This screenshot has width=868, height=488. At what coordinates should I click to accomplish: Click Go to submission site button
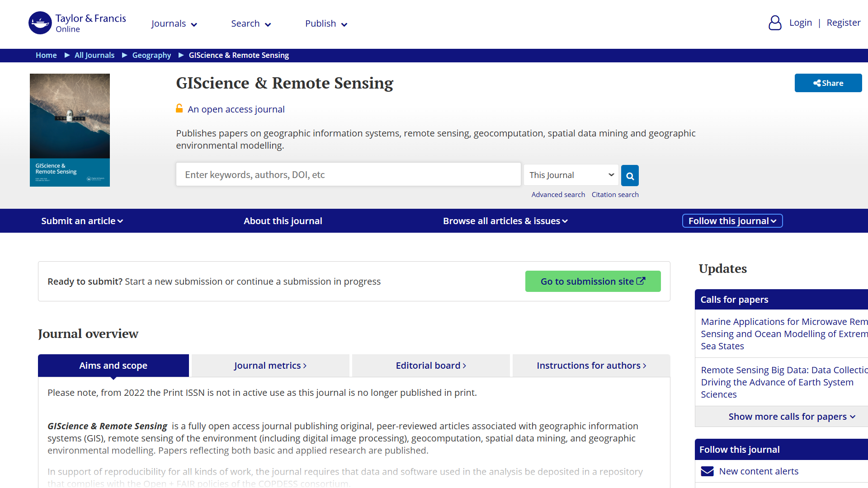click(x=593, y=282)
